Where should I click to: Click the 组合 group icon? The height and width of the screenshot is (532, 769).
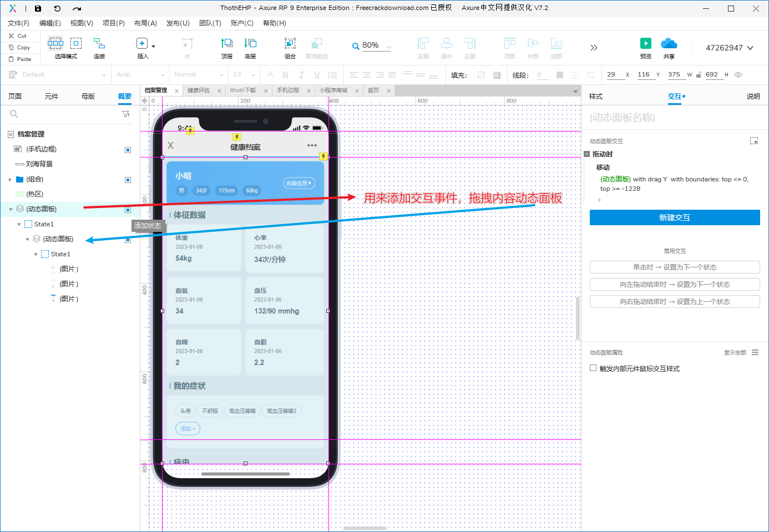(290, 43)
